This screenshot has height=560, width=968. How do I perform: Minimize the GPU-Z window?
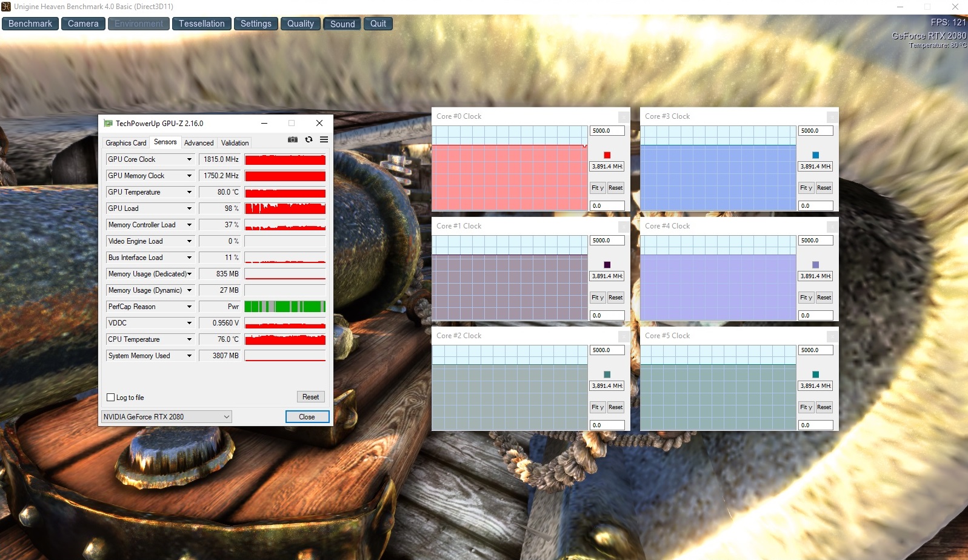click(264, 123)
